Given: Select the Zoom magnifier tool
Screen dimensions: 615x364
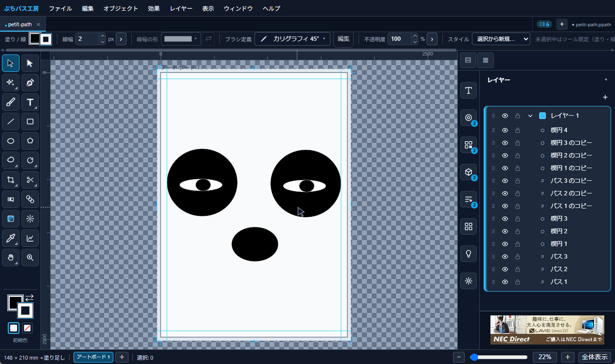Looking at the screenshot, I should click(30, 258).
